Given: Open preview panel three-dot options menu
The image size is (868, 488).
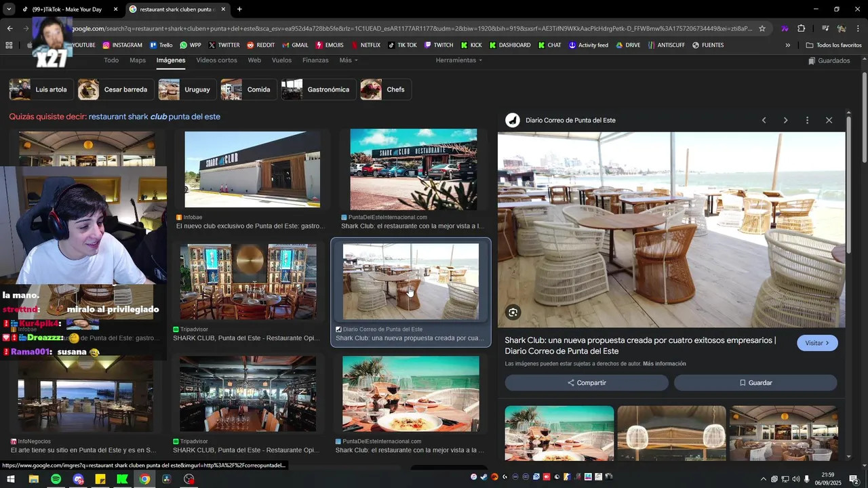Looking at the screenshot, I should point(807,120).
